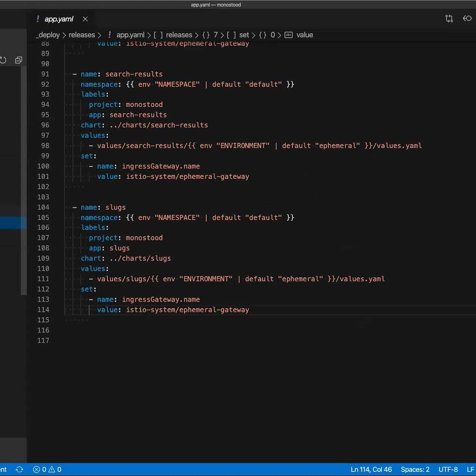Open the errors and warnings count indicator
Viewport: 476px width, 476px height.
pos(47,470)
